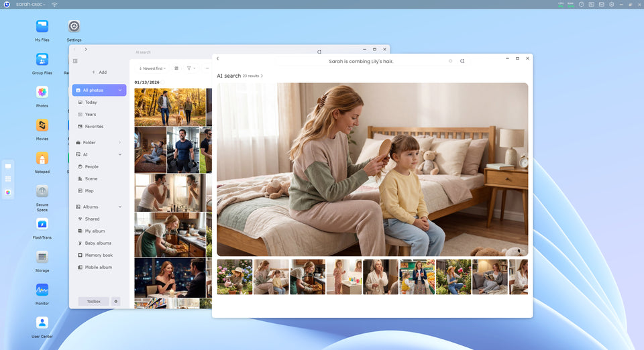This screenshot has height=350, width=644.
Task: Click the large hair-combing preview image
Action: click(372, 170)
